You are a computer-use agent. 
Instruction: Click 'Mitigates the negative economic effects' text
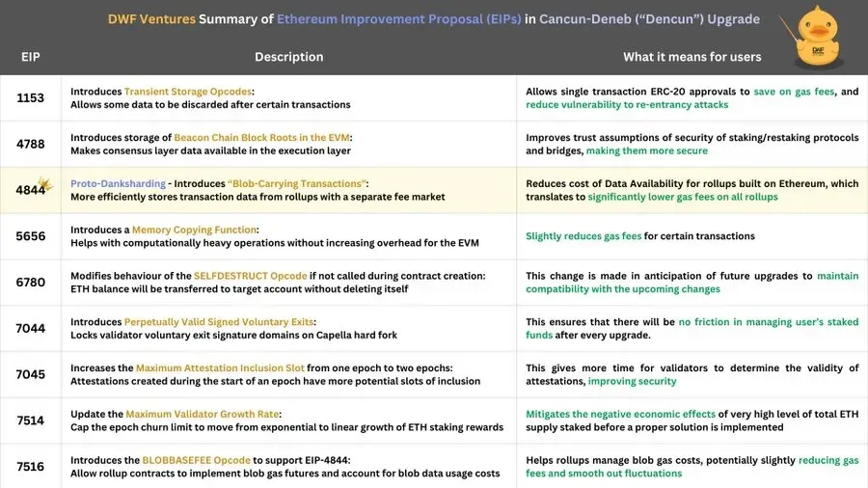point(620,414)
